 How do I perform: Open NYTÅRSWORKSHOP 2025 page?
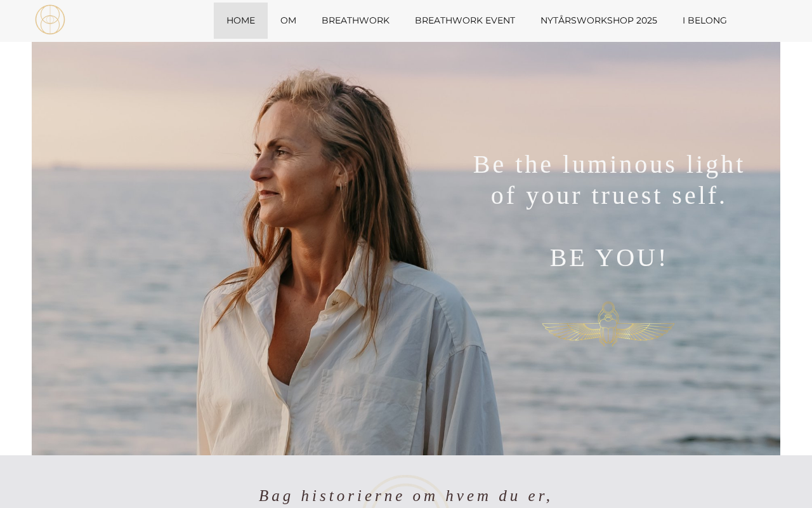tap(599, 20)
